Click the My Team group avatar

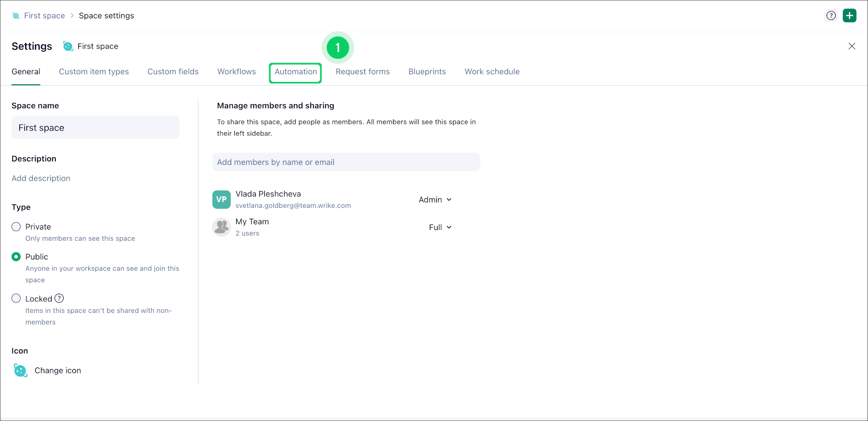(x=221, y=227)
